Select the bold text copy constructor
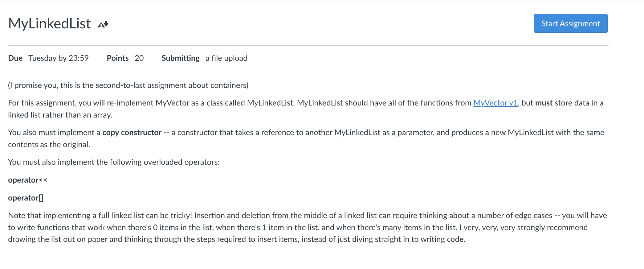Viewport: 644px width, 269px height. (x=131, y=132)
